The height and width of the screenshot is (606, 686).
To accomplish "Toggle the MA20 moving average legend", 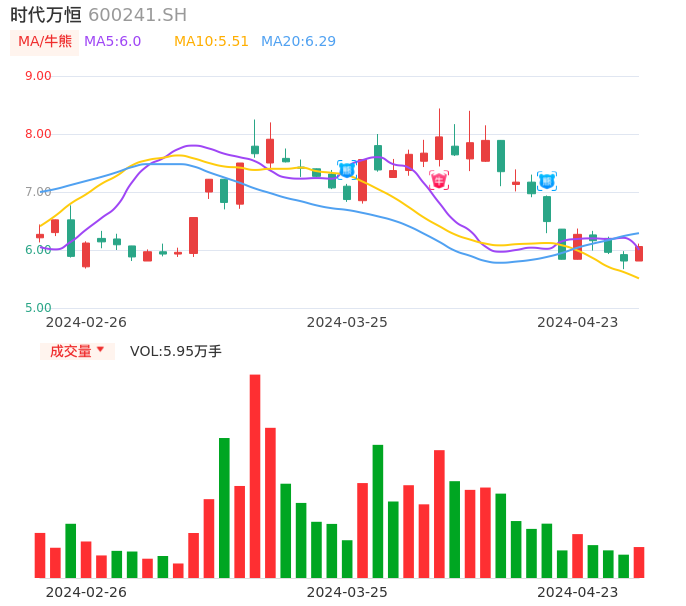I will pos(298,41).
